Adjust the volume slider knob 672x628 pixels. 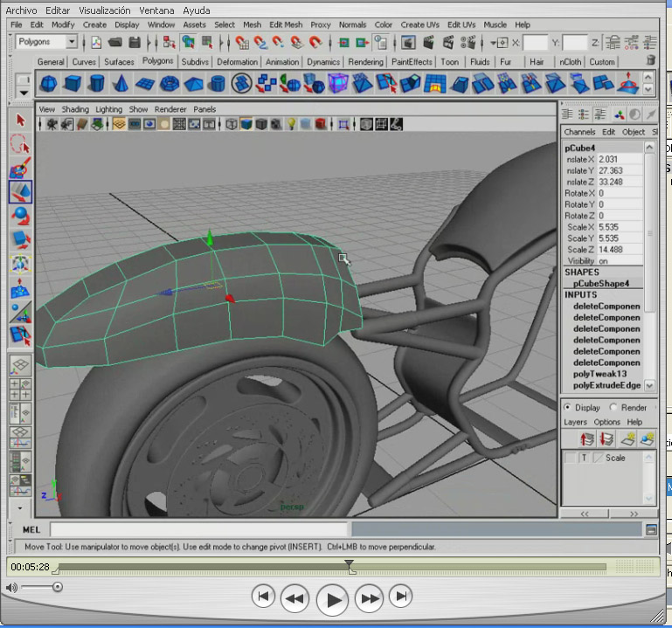point(58,587)
